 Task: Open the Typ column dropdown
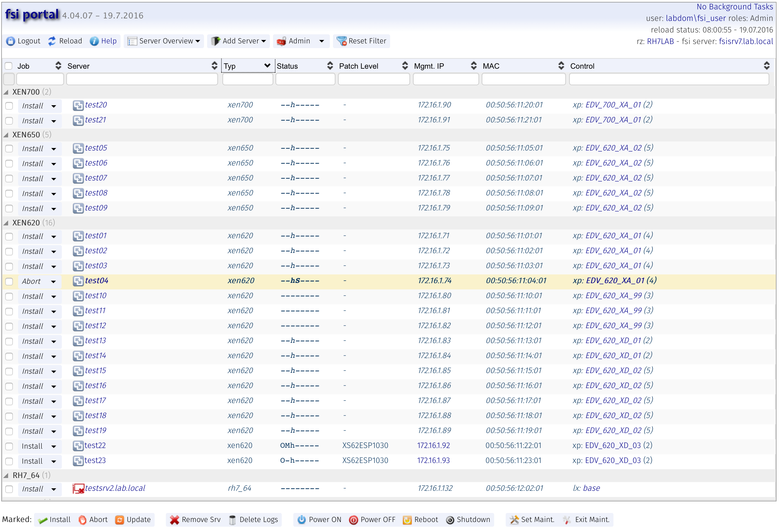(x=267, y=65)
